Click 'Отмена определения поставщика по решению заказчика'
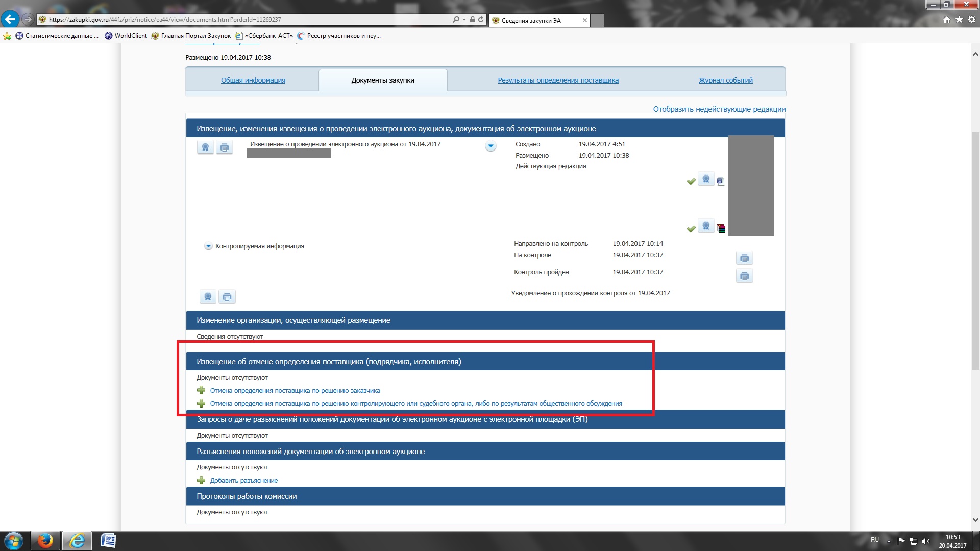This screenshot has width=980, height=551. point(295,391)
